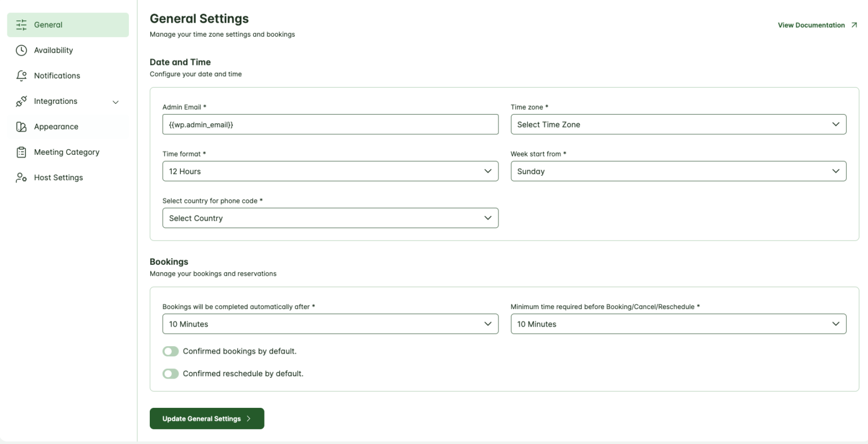
Task: Click the Admin Email input field
Action: click(330, 124)
